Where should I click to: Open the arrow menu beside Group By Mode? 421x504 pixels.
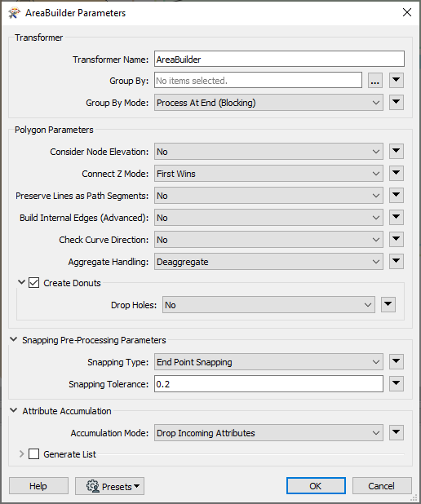(397, 103)
